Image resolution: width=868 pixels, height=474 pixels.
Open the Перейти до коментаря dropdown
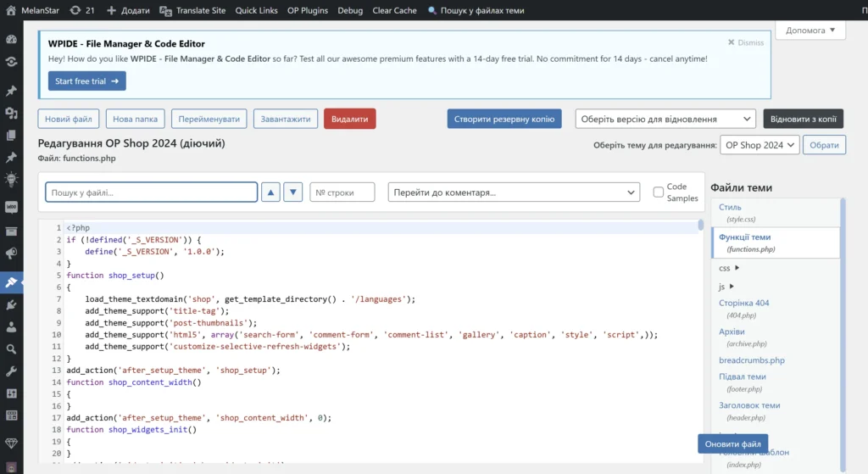514,192
